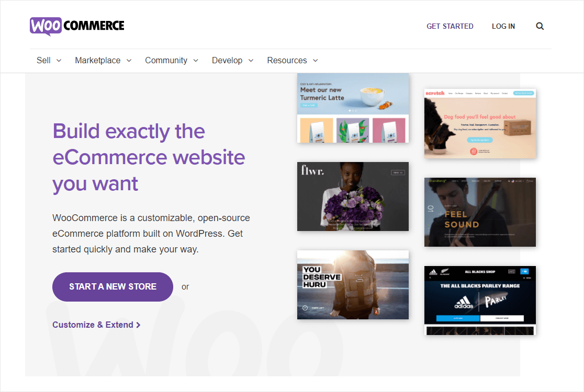Open the Sell menu
The image size is (584, 392).
pyautogui.click(x=43, y=60)
